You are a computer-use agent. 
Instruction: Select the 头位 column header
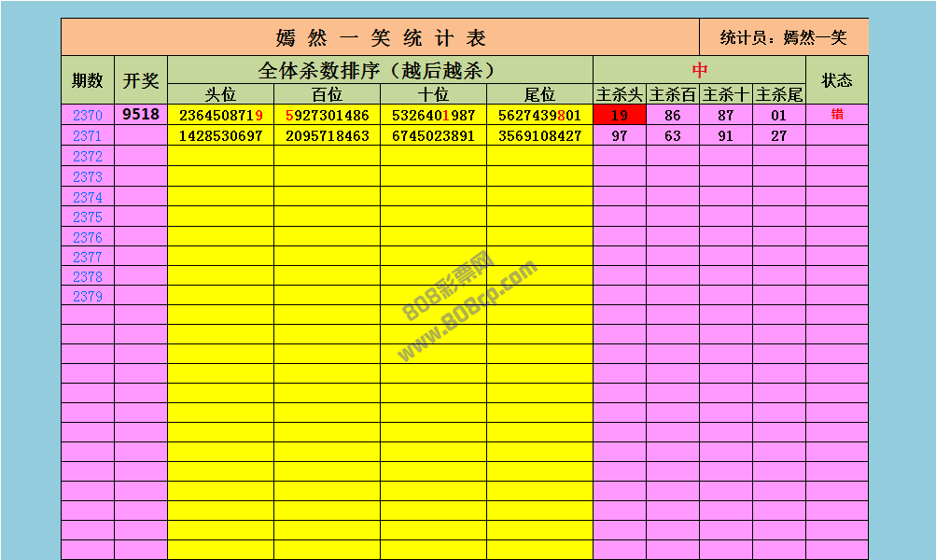pyautogui.click(x=220, y=95)
